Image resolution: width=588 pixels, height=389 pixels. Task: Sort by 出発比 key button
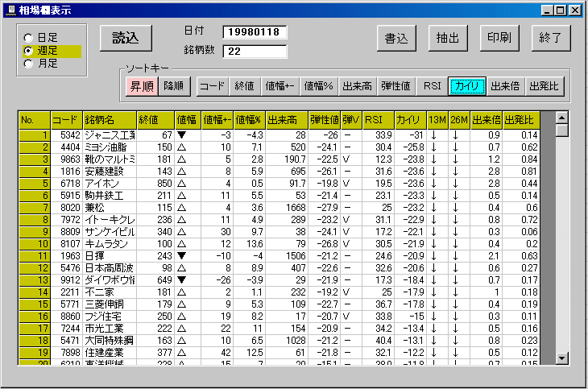coord(545,86)
